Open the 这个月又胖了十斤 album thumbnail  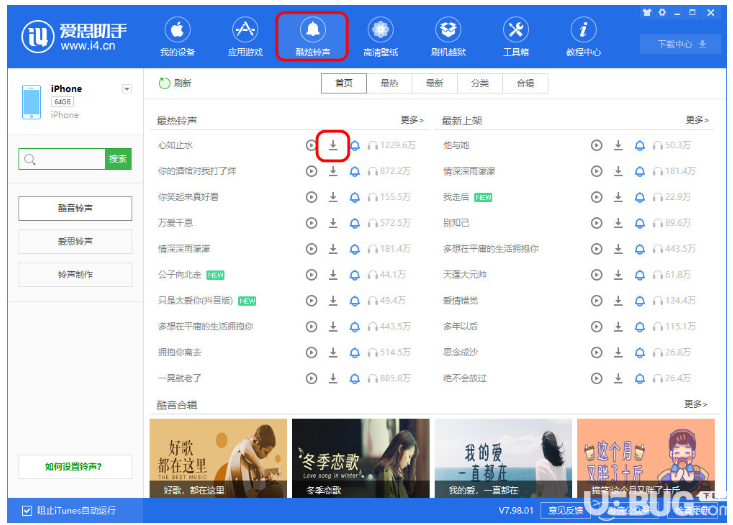[x=646, y=458]
